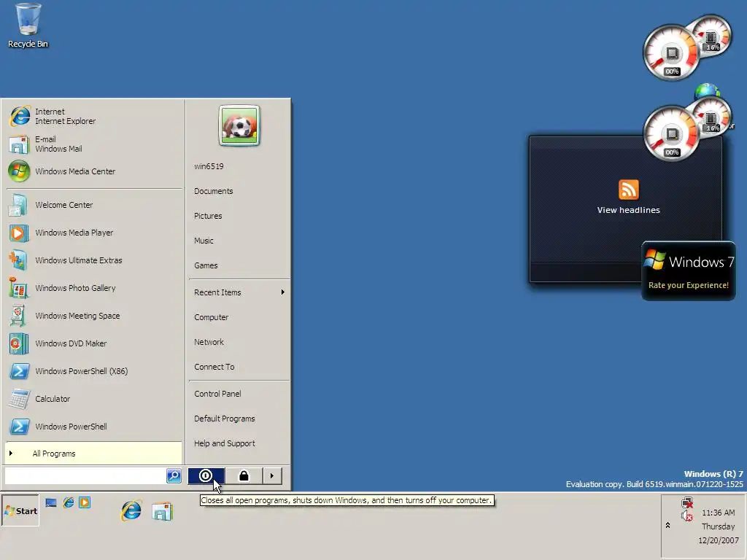The image size is (747, 560).
Task: Open large Internet Explorer taskbar icon
Action: [131, 510]
